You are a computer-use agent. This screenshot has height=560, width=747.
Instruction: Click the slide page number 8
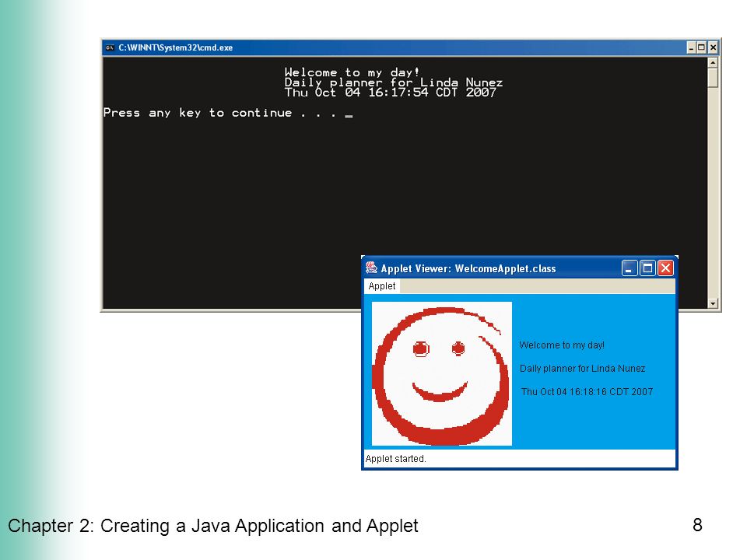point(697,525)
